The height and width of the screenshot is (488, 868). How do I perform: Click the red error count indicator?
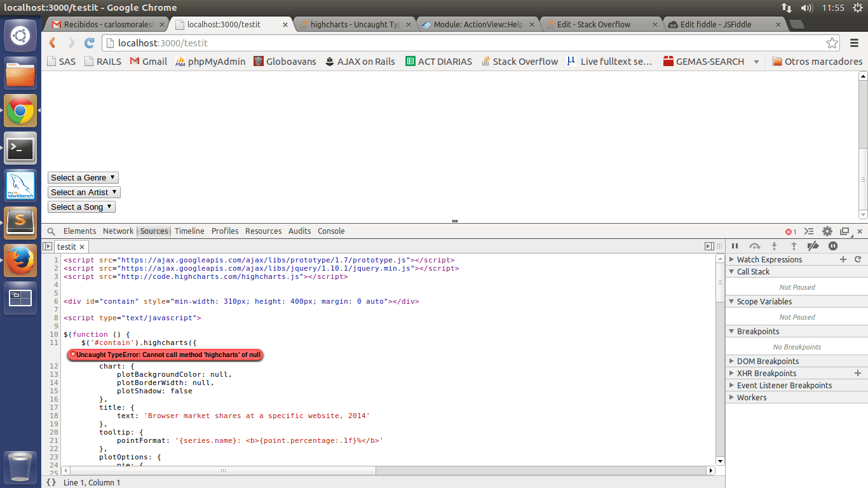pos(791,232)
